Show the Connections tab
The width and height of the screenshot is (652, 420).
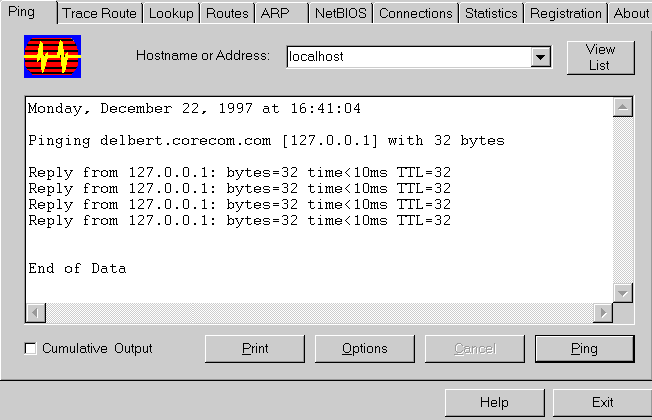416,13
